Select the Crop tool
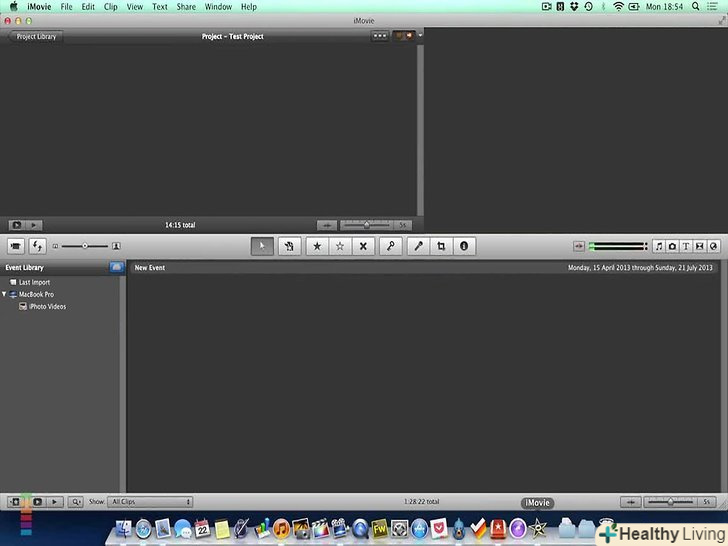The image size is (728, 546). [441, 246]
